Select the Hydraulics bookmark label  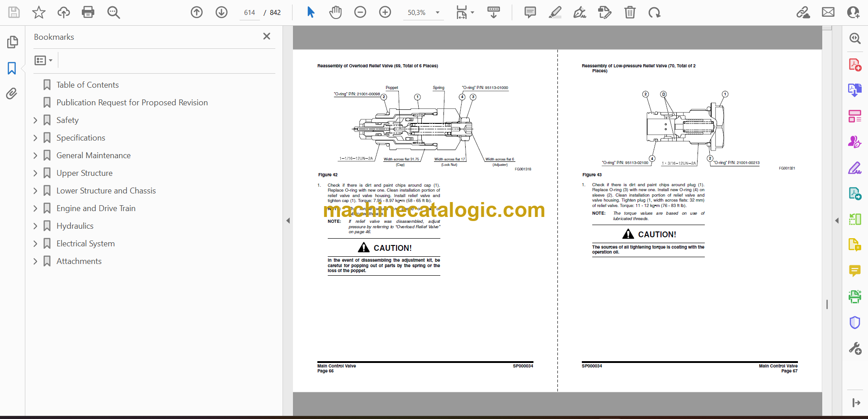(x=75, y=226)
